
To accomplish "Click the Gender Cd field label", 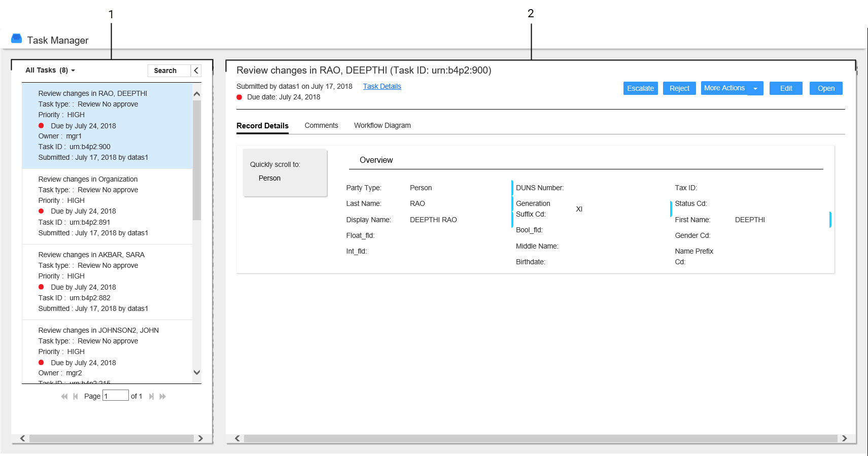I will point(692,235).
